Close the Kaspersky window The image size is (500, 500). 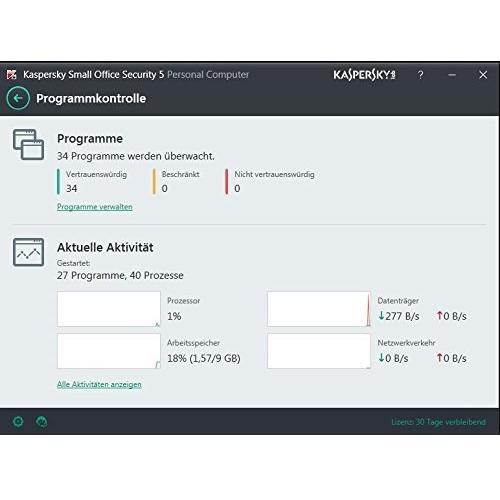pyautogui.click(x=483, y=75)
